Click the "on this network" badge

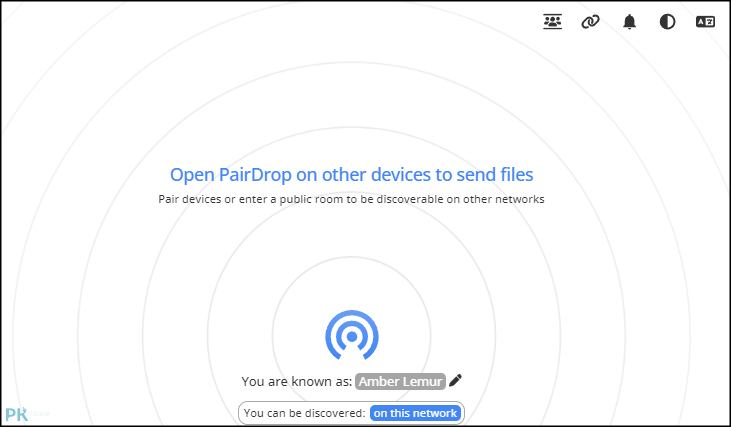pyautogui.click(x=415, y=413)
